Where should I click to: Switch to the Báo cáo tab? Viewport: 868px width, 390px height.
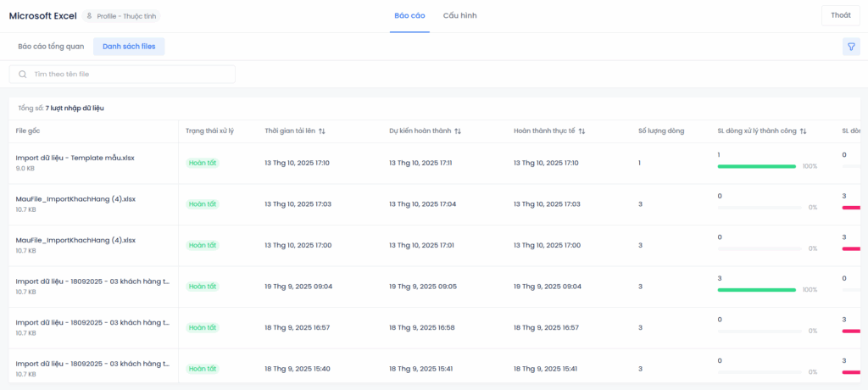coord(409,16)
